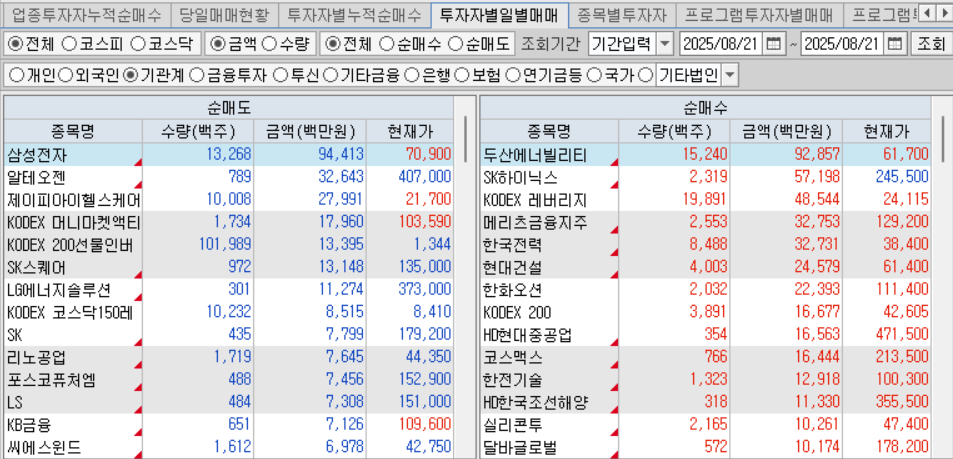The image size is (953, 459).
Task: Select the 메리츠금융지주 row
Action: (705, 222)
